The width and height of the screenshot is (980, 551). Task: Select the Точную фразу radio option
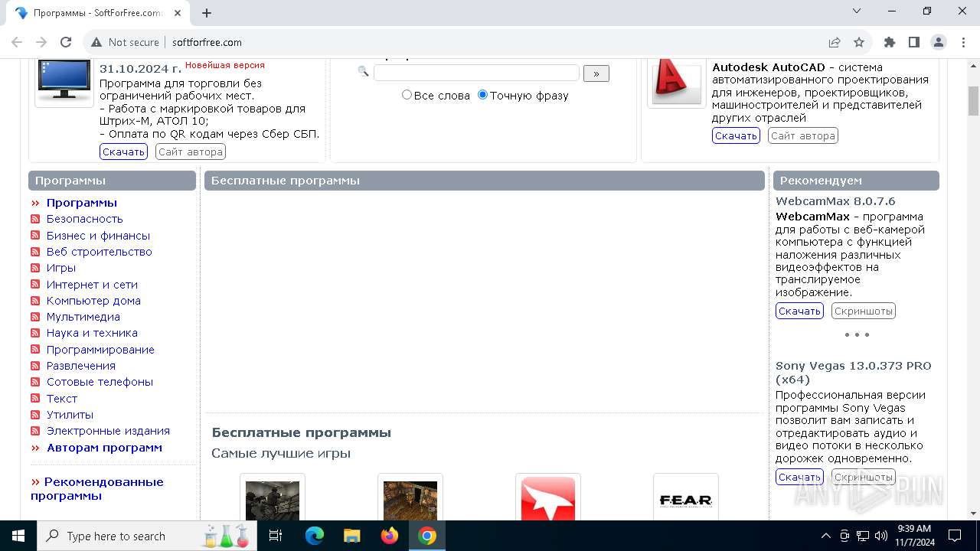coord(482,95)
